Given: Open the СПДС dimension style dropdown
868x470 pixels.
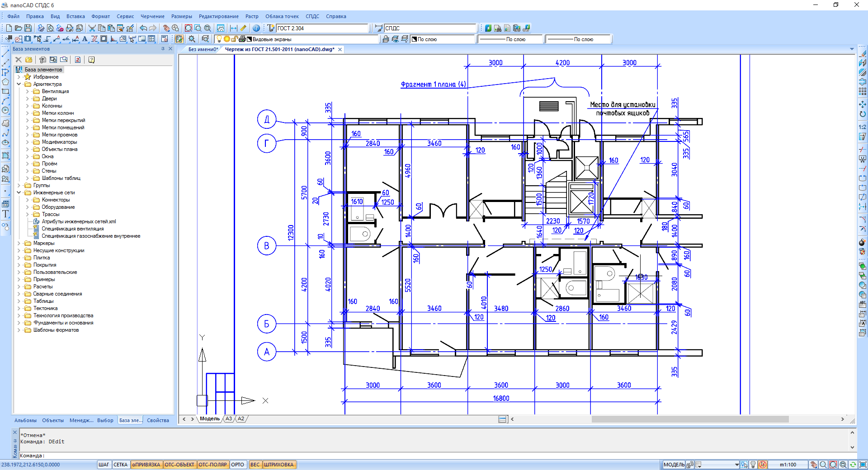Looking at the screenshot, I should point(430,28).
